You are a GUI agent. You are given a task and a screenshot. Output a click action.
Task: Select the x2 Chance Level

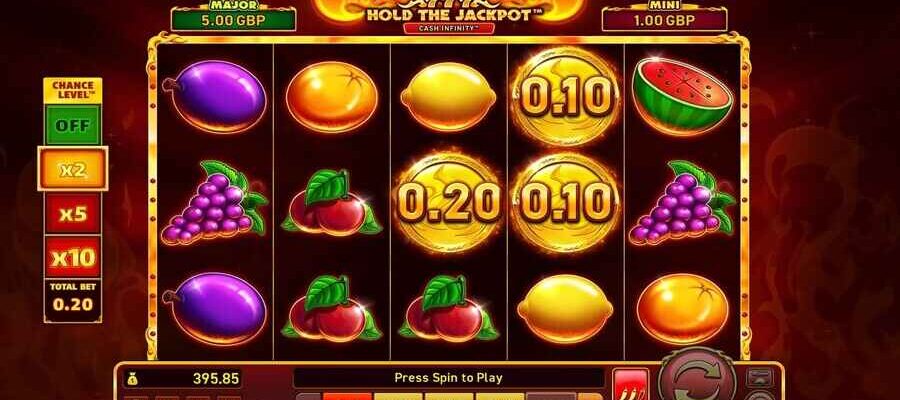pos(73,169)
